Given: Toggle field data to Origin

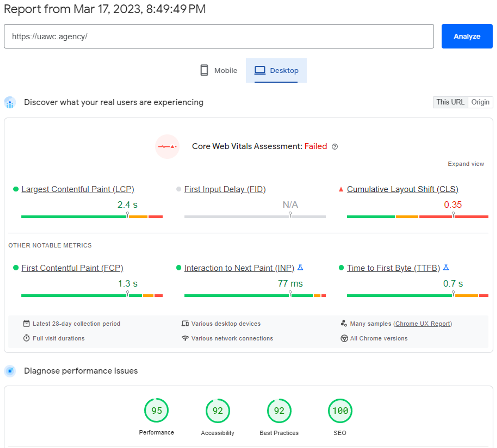Looking at the screenshot, I should coord(480,102).
